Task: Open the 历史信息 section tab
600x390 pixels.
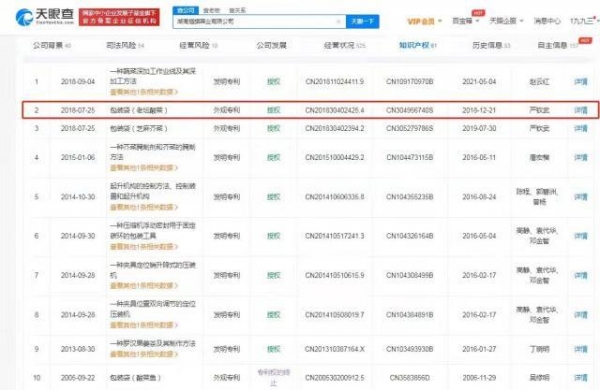Action: coord(491,46)
